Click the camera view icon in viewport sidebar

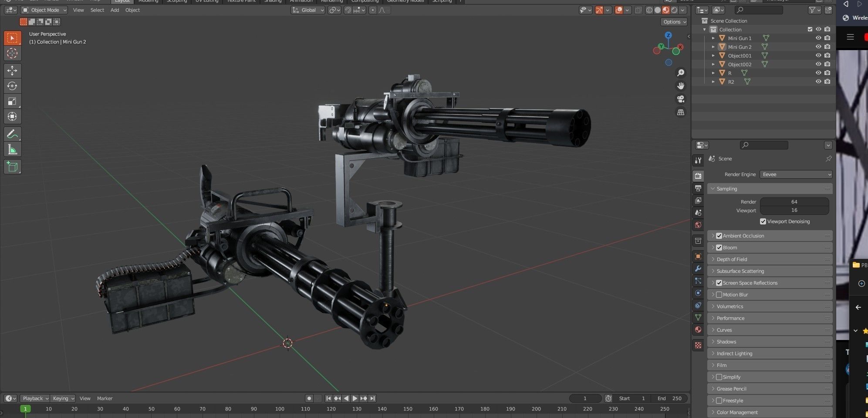pyautogui.click(x=681, y=99)
